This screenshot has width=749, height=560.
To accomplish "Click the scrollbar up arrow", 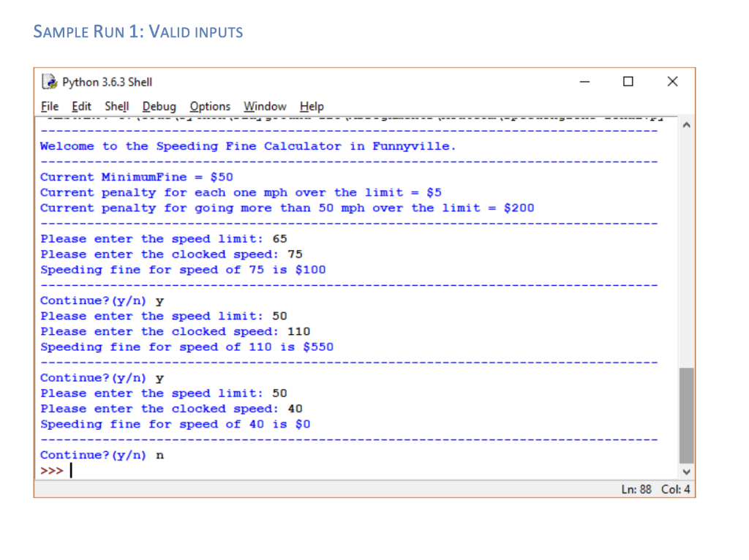I will (686, 124).
